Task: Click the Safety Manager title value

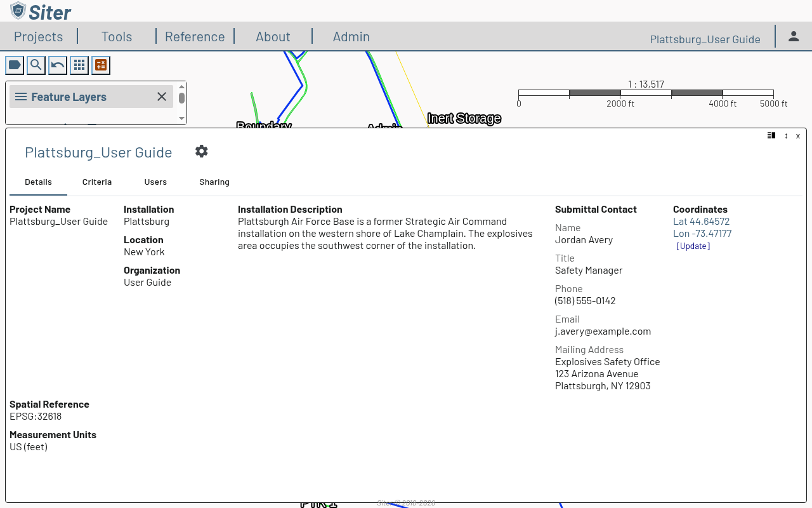Action: click(x=589, y=271)
